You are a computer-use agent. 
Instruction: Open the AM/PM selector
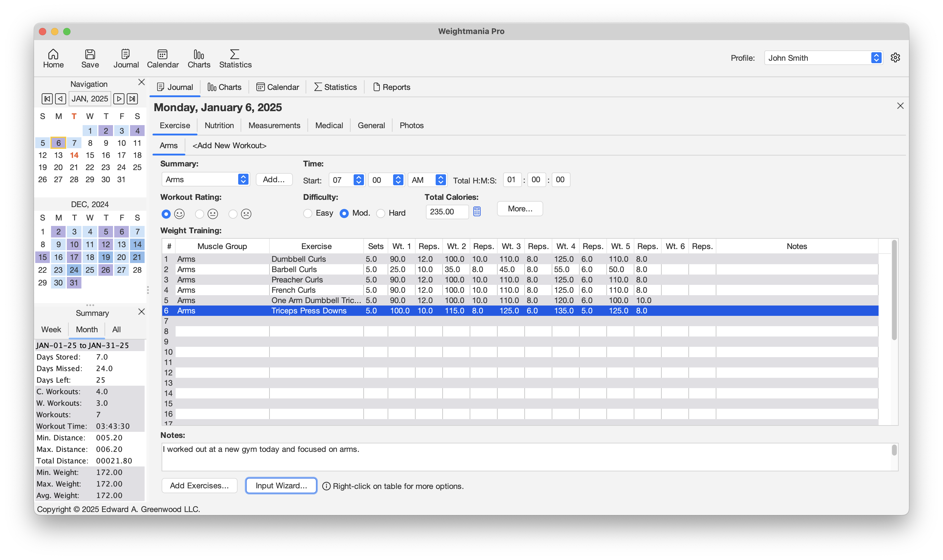tap(428, 180)
